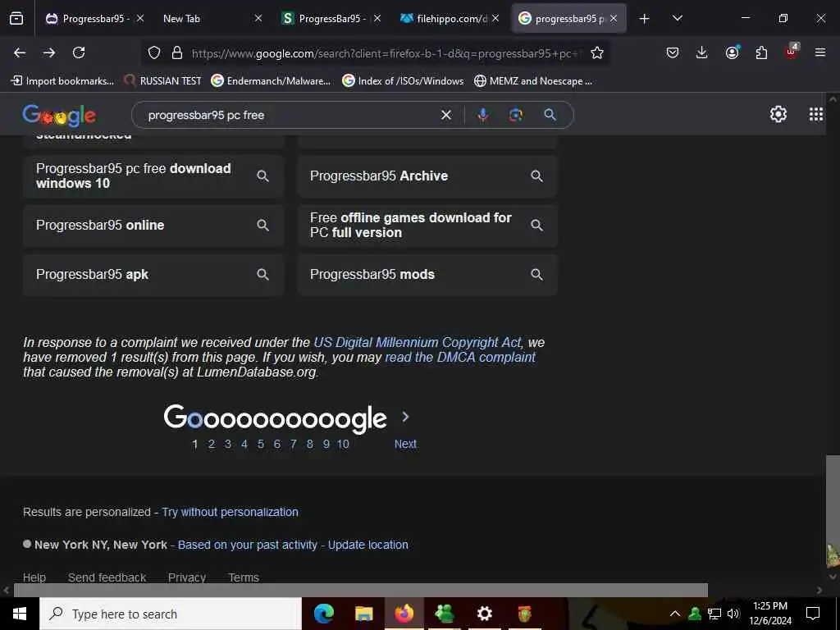Open read the DMCA complaint link
This screenshot has width=840, height=630.
point(460,358)
